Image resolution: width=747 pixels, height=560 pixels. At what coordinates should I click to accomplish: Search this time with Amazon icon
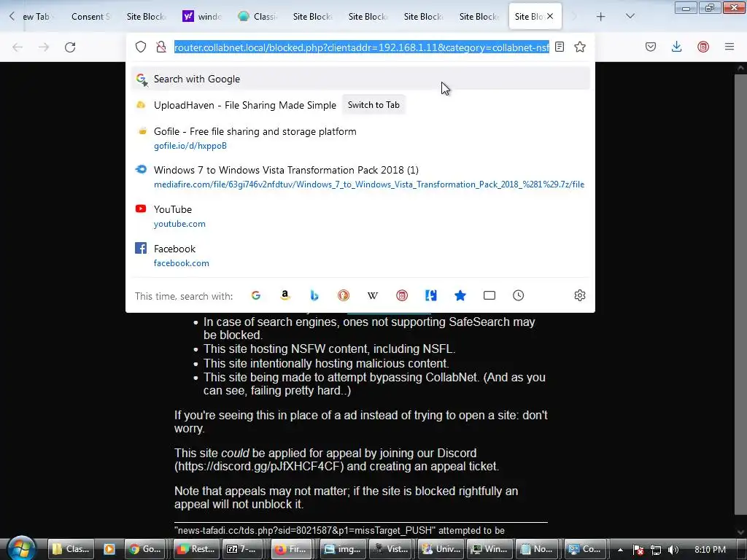[x=285, y=296]
